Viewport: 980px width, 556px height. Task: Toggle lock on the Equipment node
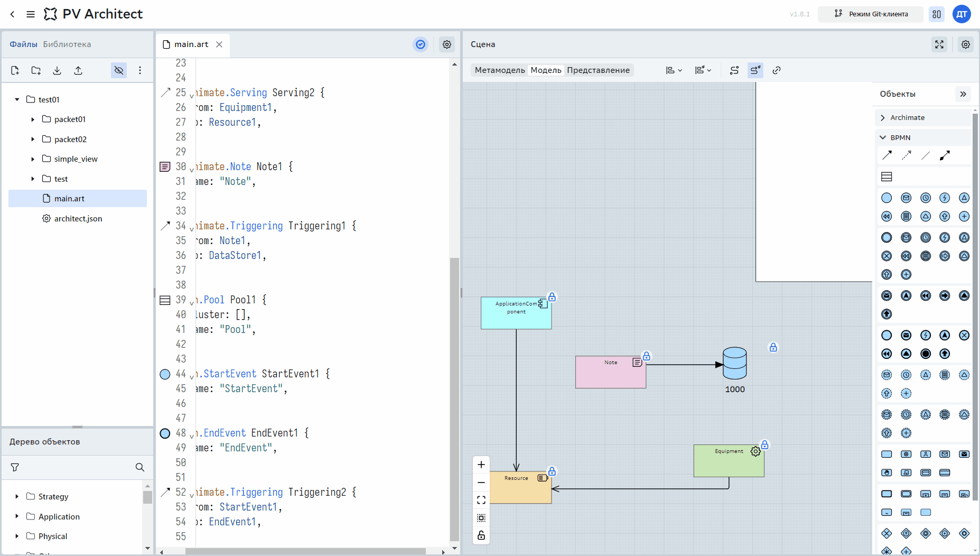pyautogui.click(x=765, y=444)
